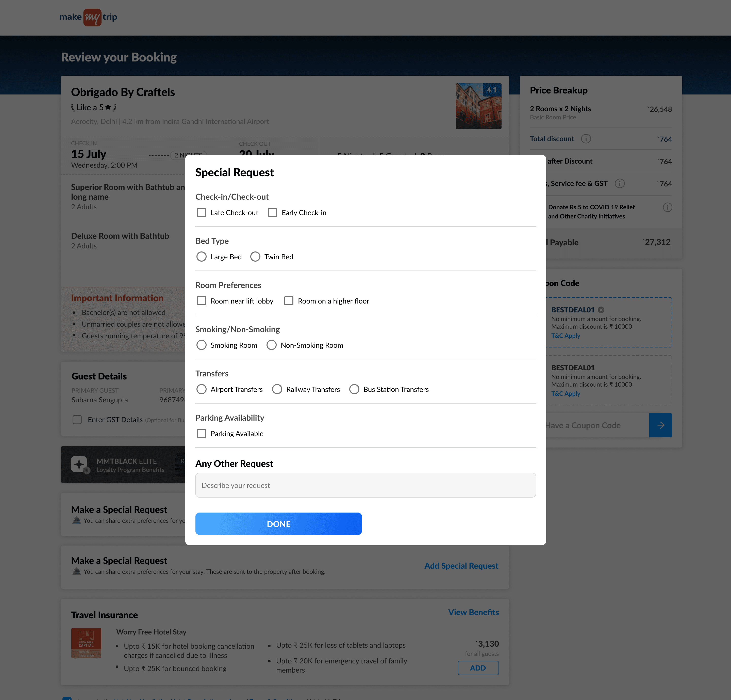
Task: Click the Total discount info icon
Action: pos(586,139)
